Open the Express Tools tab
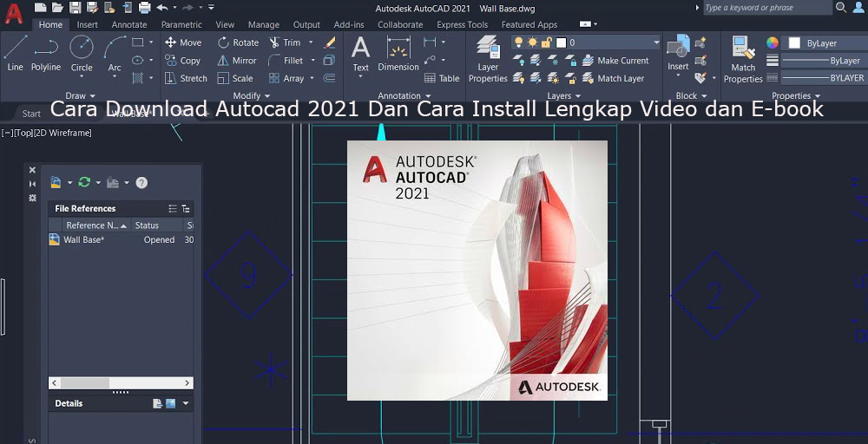868x444 pixels. tap(463, 24)
